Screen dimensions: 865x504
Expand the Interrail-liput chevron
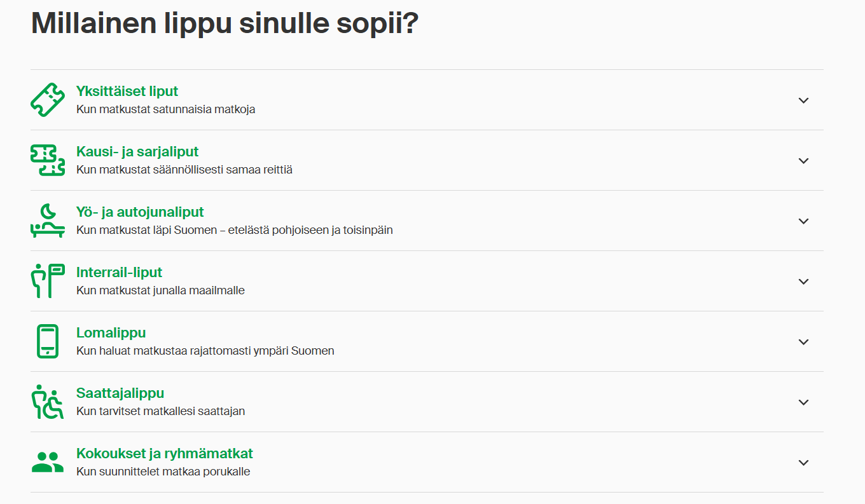coord(803,282)
